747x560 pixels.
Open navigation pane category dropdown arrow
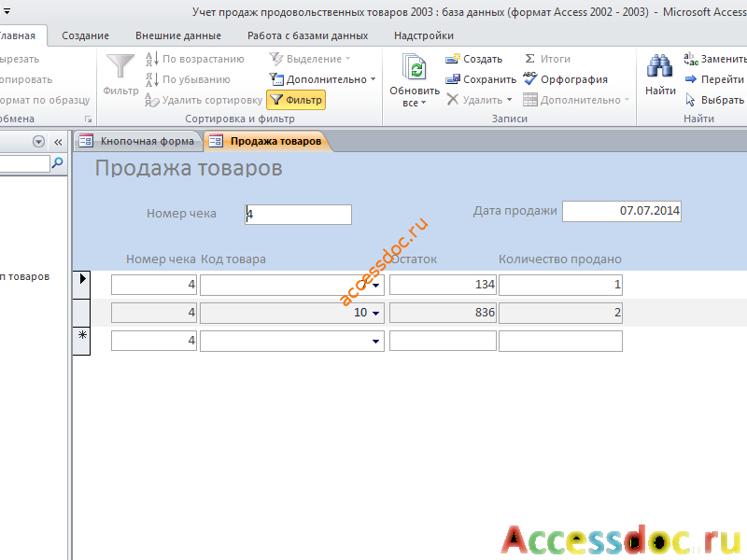[38, 142]
